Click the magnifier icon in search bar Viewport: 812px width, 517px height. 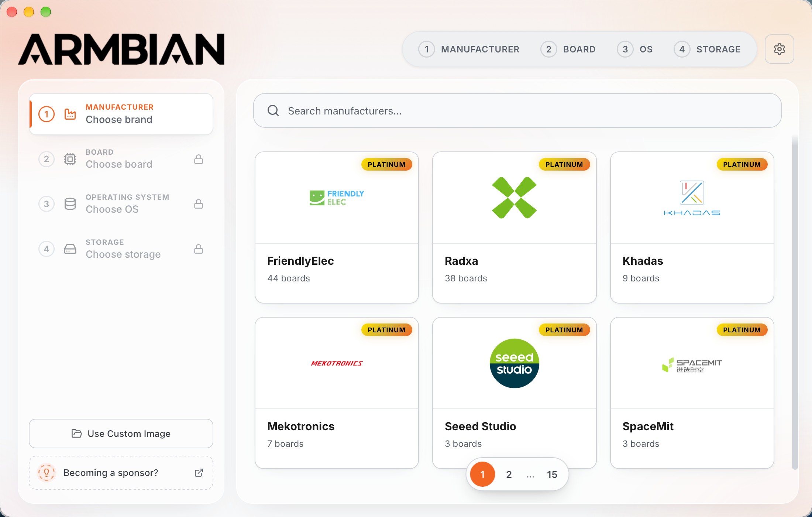[273, 110]
